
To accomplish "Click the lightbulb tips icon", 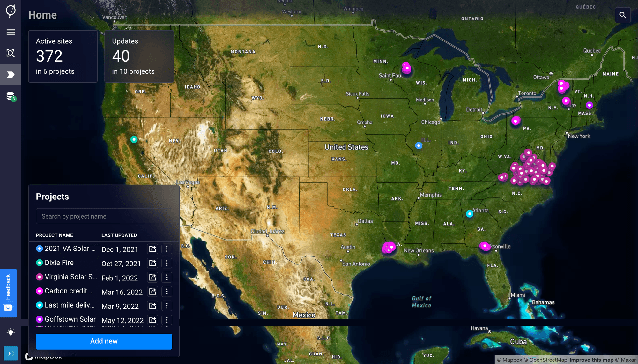I will point(11,332).
